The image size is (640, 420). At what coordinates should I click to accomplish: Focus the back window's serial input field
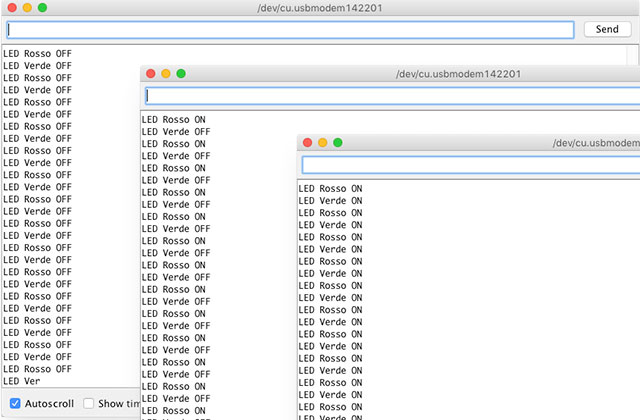(x=290, y=30)
